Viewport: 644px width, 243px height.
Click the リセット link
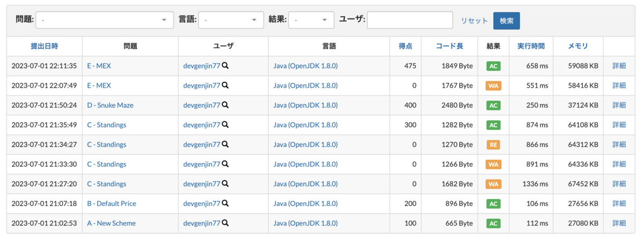click(474, 20)
